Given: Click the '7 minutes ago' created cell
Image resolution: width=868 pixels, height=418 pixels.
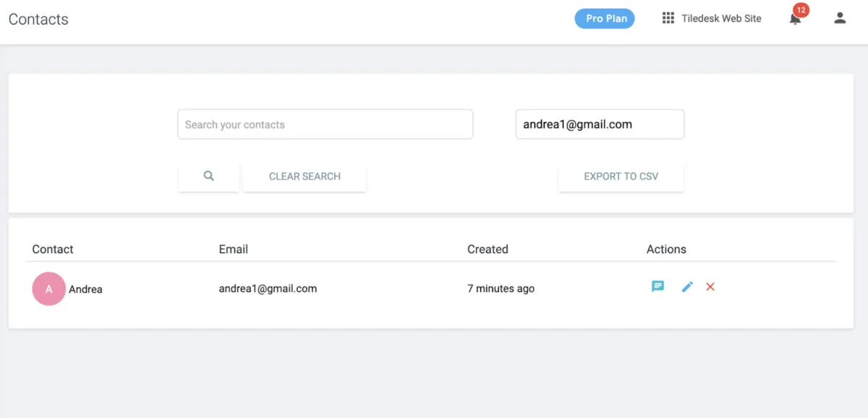Looking at the screenshot, I should [x=501, y=289].
